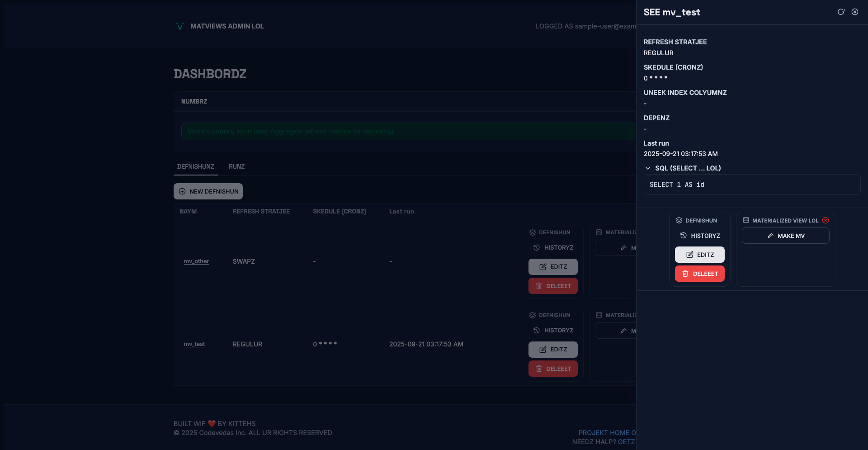Collapse the SQL (SELECT ... LOL) section
This screenshot has width=868, height=450.
pyautogui.click(x=648, y=168)
